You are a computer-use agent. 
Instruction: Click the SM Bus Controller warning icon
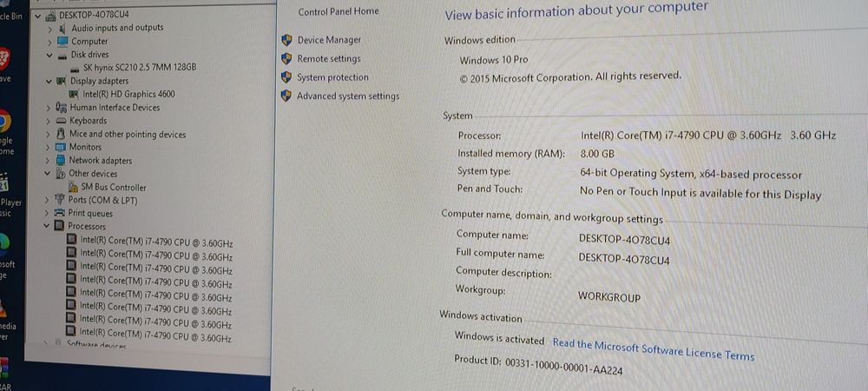tap(73, 187)
